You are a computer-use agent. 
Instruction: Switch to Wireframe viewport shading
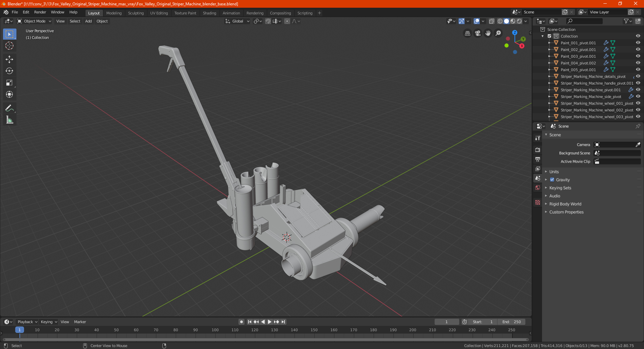tap(500, 21)
